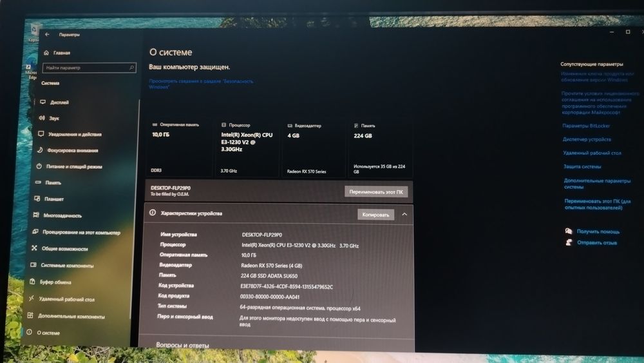Click the О системе info icon in the sidebar
Viewport: 644px width, 363px height.
coord(29,332)
